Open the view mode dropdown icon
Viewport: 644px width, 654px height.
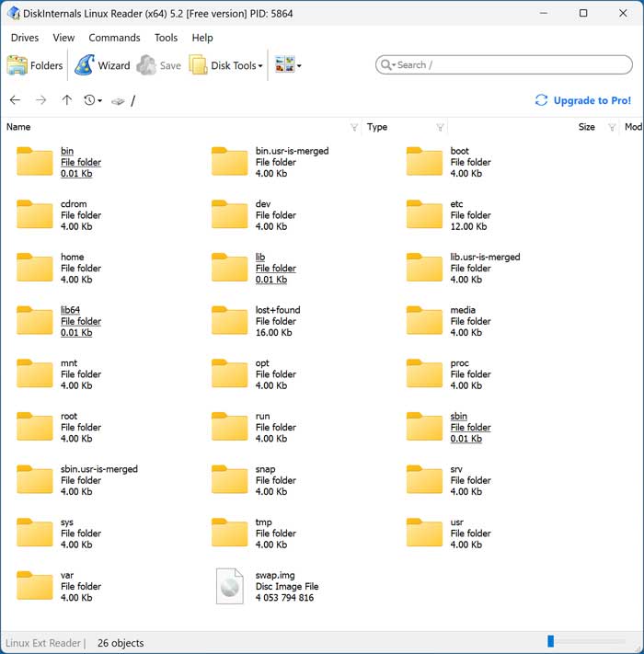coord(288,65)
